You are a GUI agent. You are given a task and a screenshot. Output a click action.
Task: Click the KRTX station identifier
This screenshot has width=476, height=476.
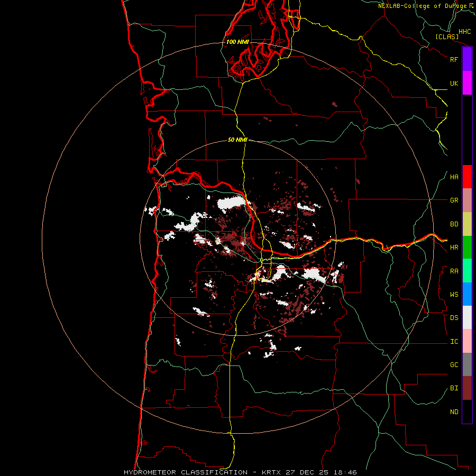[x=272, y=472]
